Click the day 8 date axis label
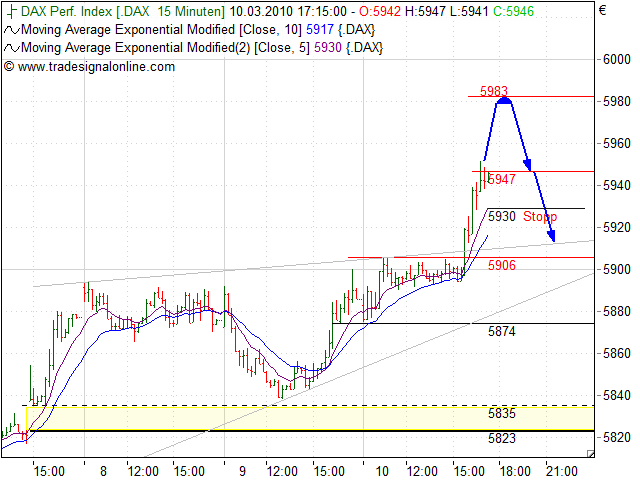Viewport: 640px width, 480px height. coord(103,471)
